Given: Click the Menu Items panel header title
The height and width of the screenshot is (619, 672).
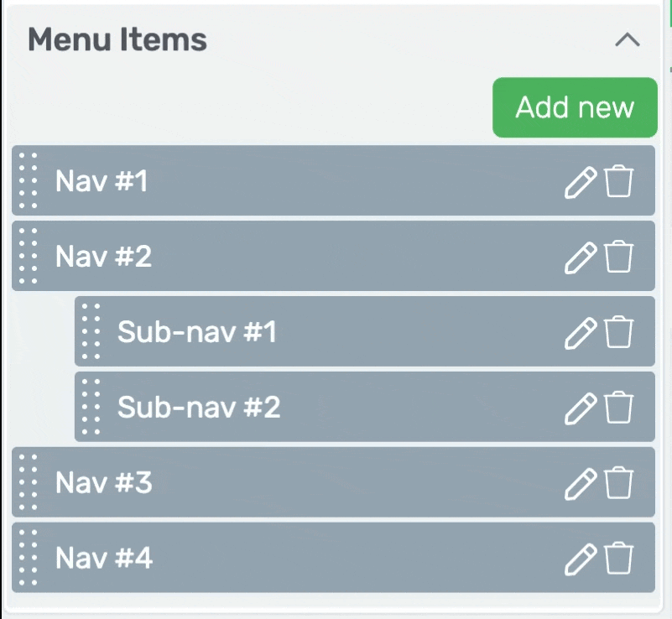Looking at the screenshot, I should point(117,39).
